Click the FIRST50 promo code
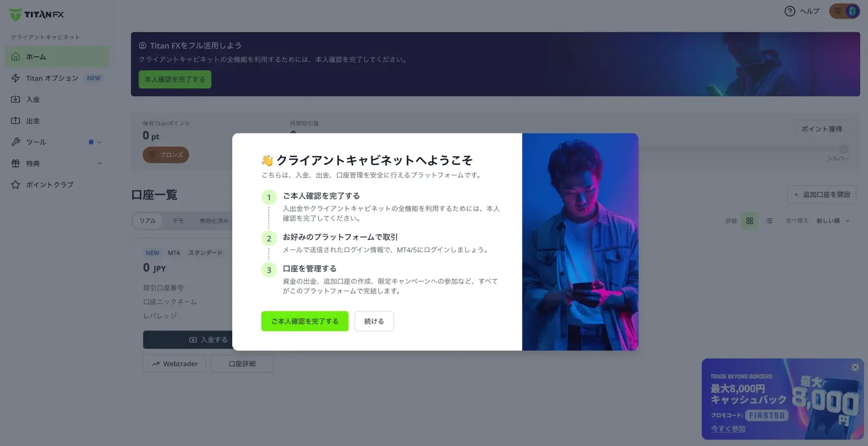Image resolution: width=868 pixels, height=446 pixels. pyautogui.click(x=766, y=415)
